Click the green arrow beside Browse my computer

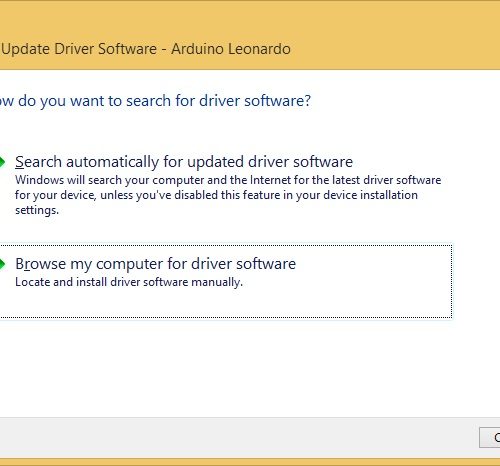[x=2, y=264]
